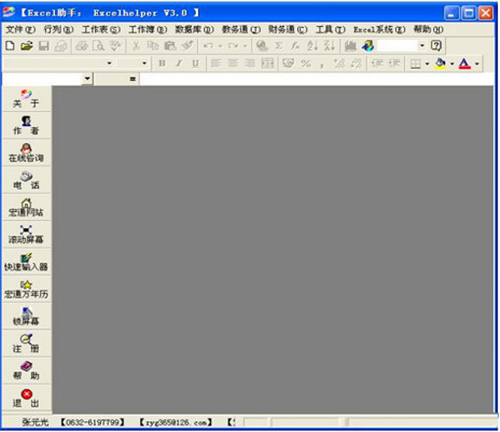
Task: Click the Print icon in toolbar
Action: point(82,46)
